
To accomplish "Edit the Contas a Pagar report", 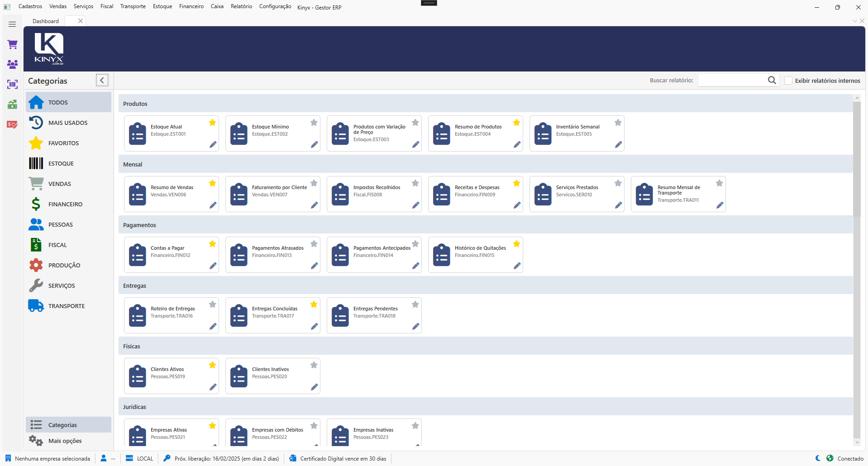I will point(213,266).
